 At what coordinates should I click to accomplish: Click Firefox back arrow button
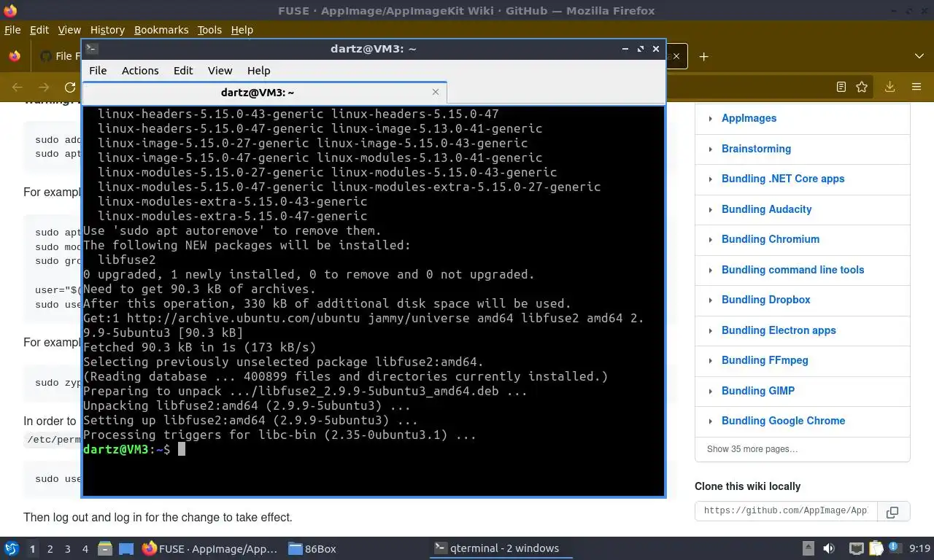[x=18, y=87]
